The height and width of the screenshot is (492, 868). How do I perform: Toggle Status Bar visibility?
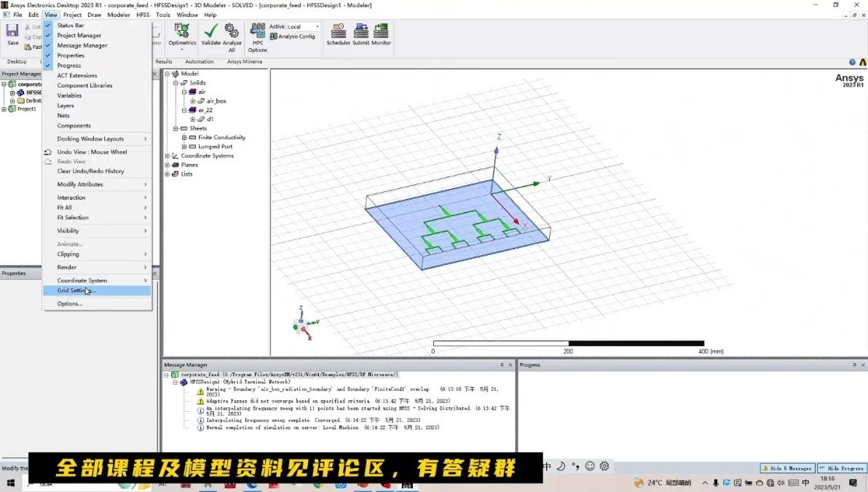(97, 26)
